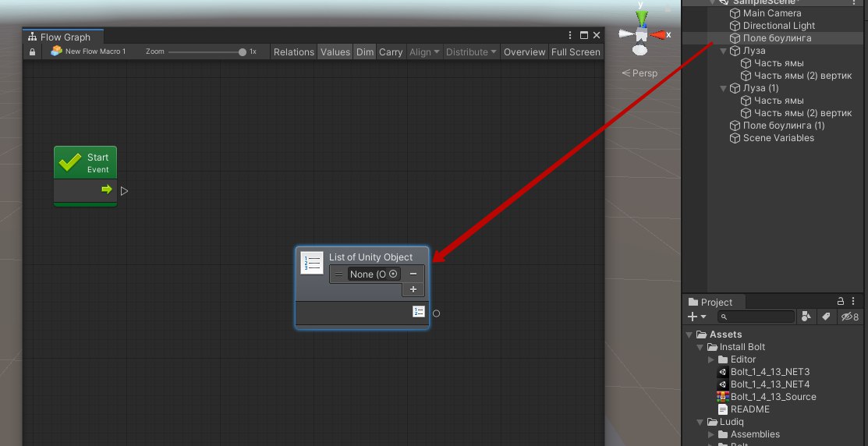Click the document icon of README
868x446 pixels.
[722, 409]
